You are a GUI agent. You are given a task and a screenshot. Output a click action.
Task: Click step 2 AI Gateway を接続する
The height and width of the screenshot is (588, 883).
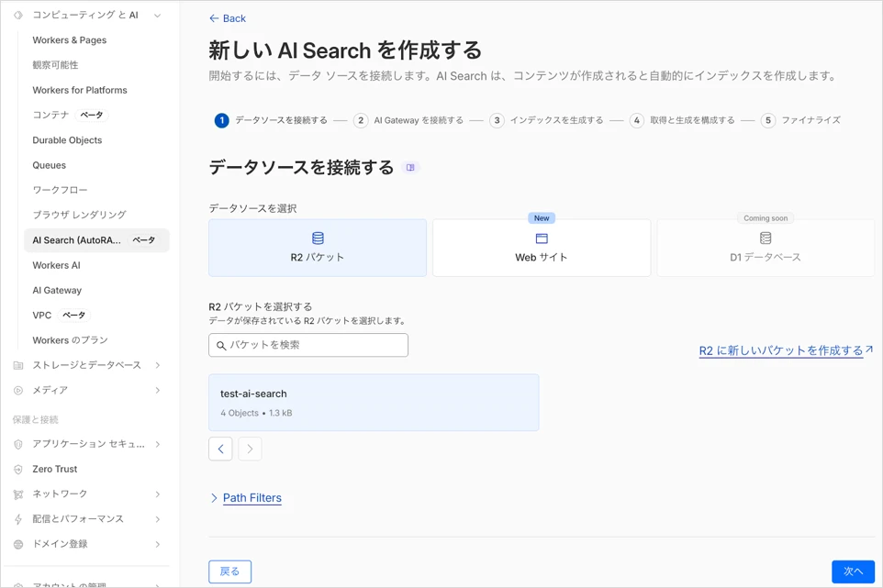408,120
